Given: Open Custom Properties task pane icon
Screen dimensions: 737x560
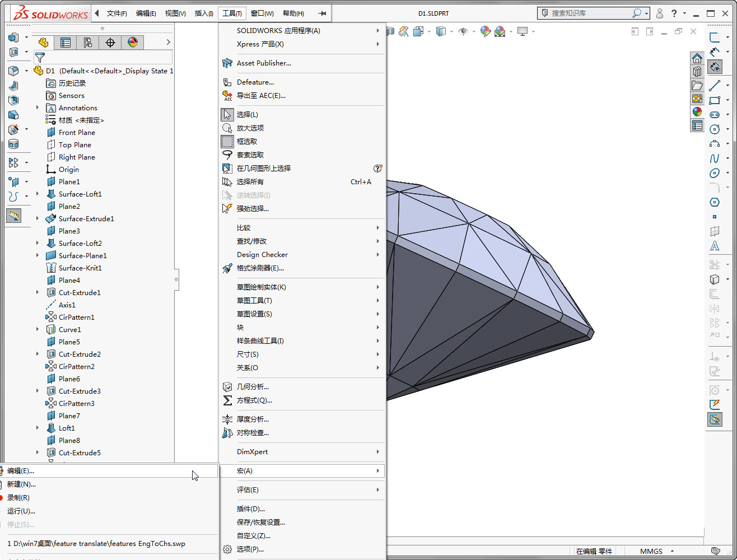Looking at the screenshot, I should click(x=697, y=126).
